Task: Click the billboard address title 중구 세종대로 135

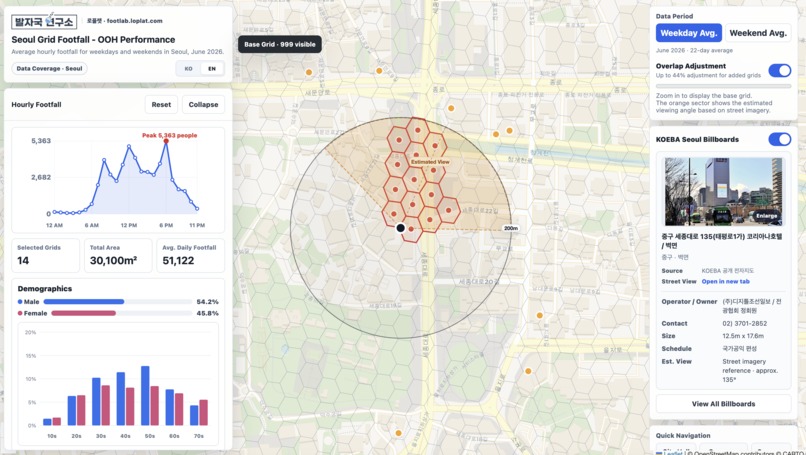Action: point(722,241)
